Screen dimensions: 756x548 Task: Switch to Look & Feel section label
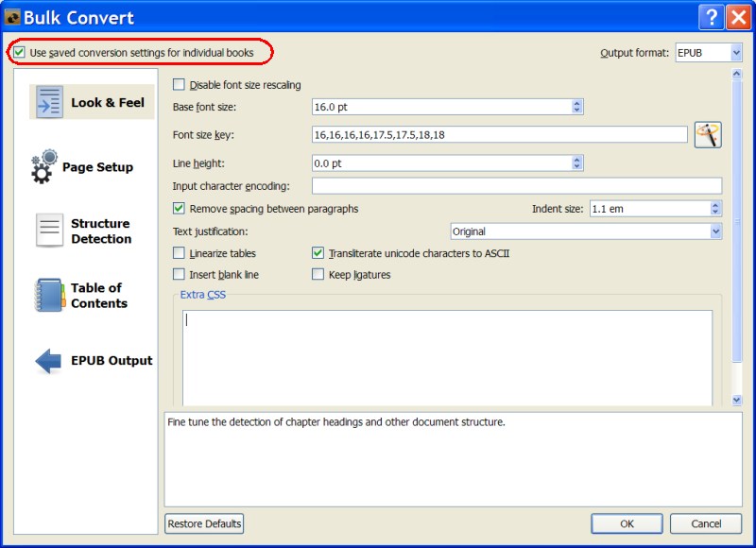coord(108,102)
